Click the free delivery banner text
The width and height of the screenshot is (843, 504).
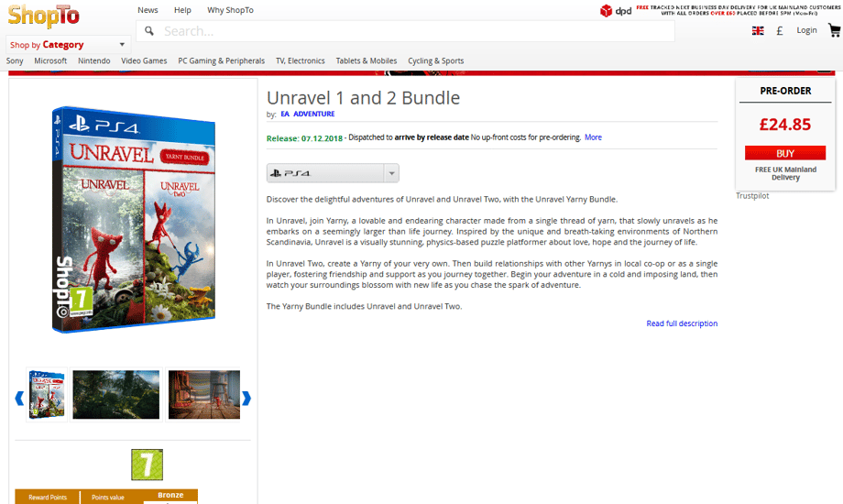tap(739, 10)
